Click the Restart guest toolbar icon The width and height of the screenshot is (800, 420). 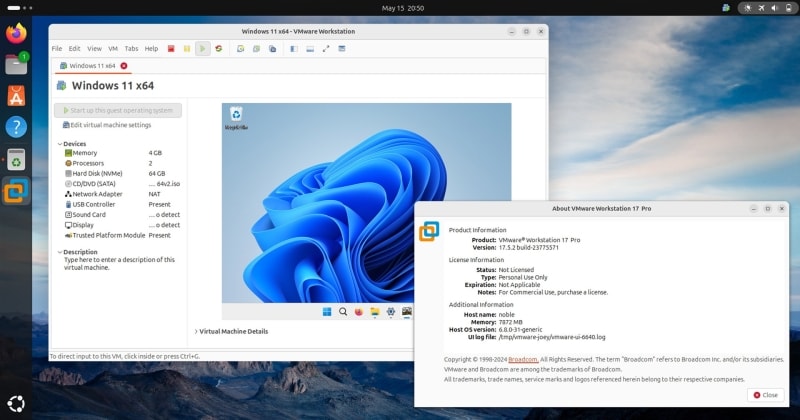coord(219,48)
